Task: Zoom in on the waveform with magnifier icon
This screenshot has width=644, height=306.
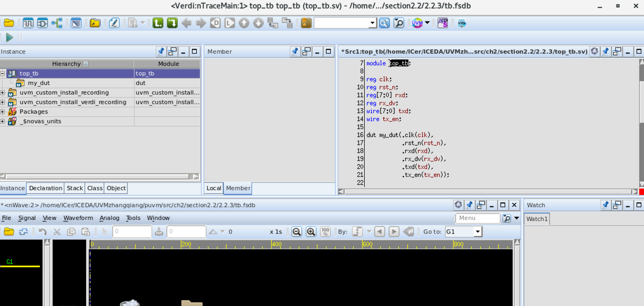Action: 311,232
